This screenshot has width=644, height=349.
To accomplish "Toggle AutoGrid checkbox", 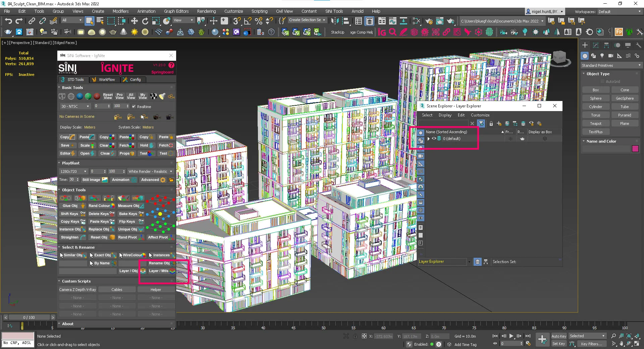I will coord(602,82).
